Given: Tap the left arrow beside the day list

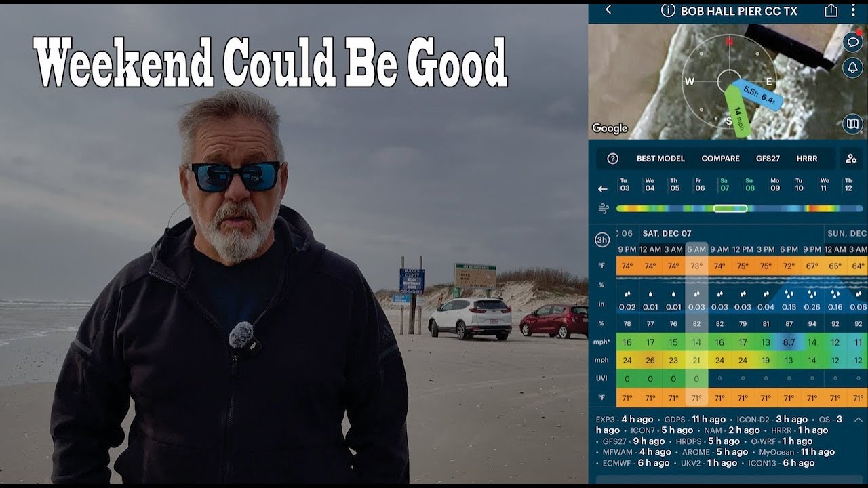Looking at the screenshot, I should (602, 189).
